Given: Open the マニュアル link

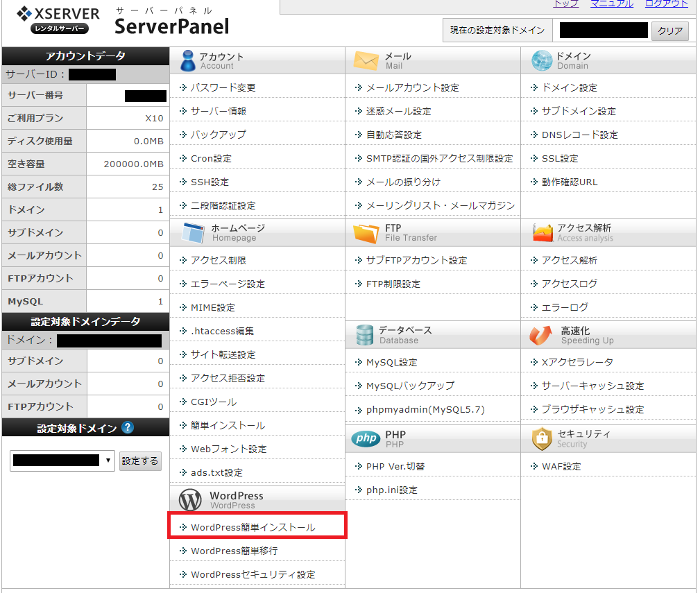Looking at the screenshot, I should point(612,4).
